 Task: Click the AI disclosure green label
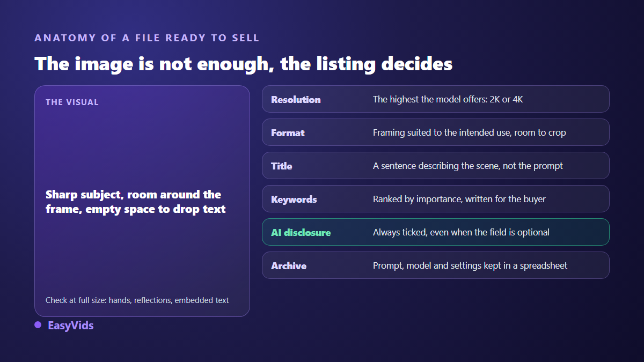[301, 232]
